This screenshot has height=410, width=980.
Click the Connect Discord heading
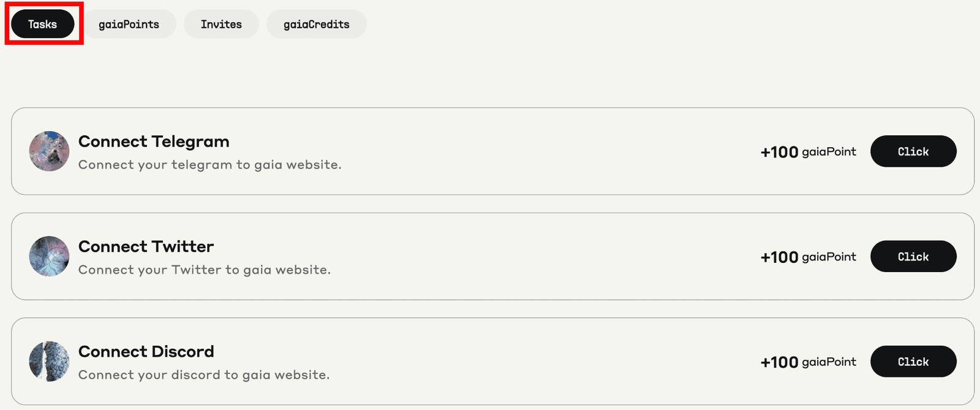click(x=146, y=352)
